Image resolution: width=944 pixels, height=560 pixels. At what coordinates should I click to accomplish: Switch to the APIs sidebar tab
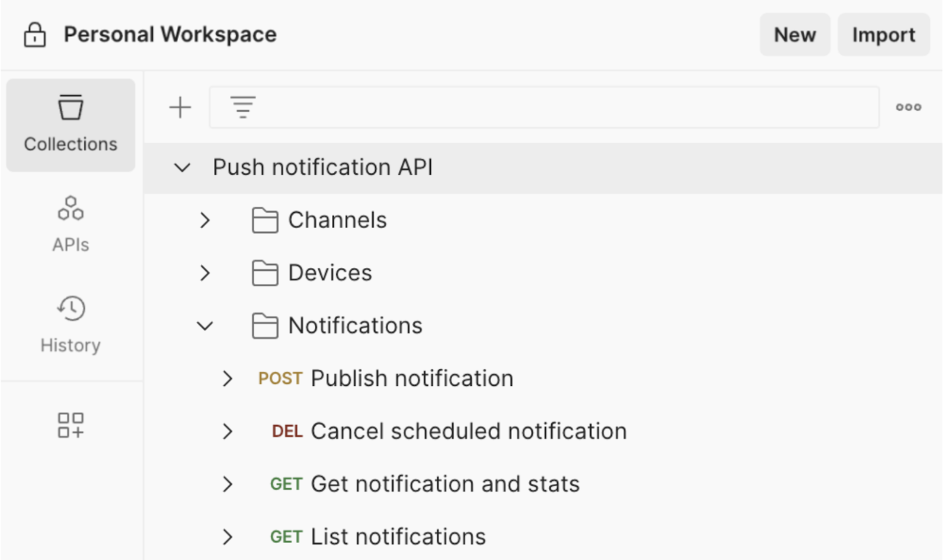point(71,224)
